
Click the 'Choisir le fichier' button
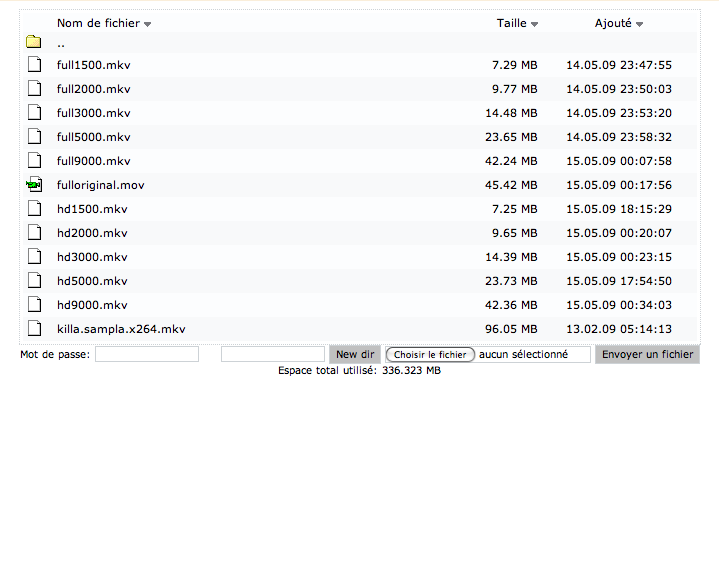(x=430, y=355)
